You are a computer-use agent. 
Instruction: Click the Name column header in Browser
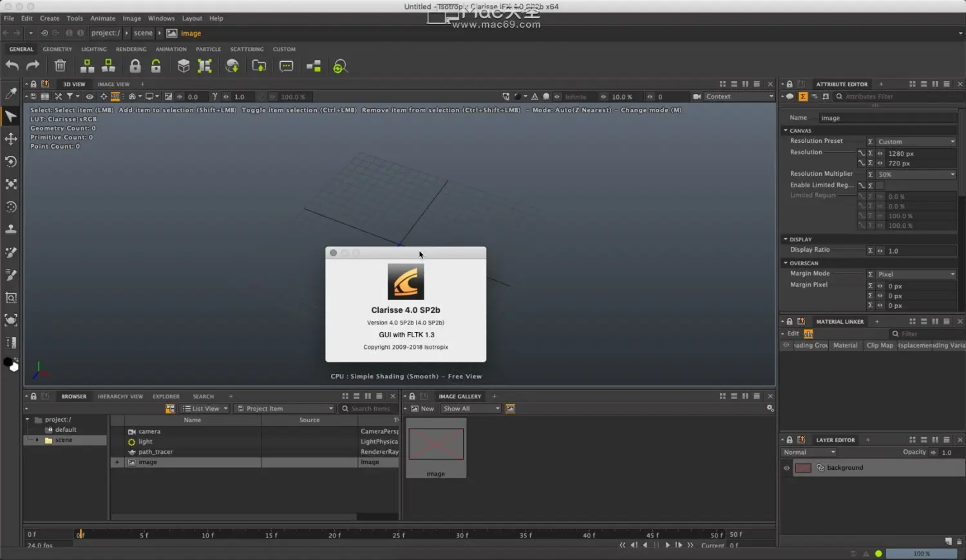192,420
